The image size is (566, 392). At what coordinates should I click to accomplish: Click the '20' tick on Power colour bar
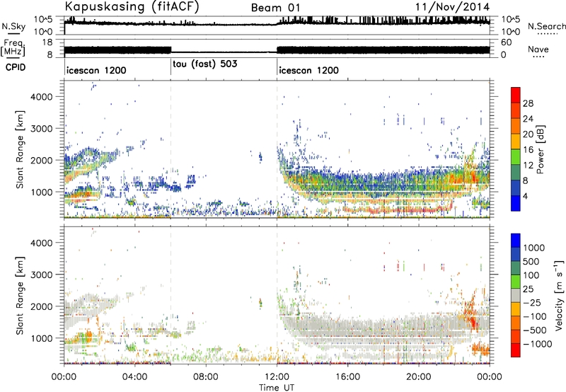click(x=528, y=134)
